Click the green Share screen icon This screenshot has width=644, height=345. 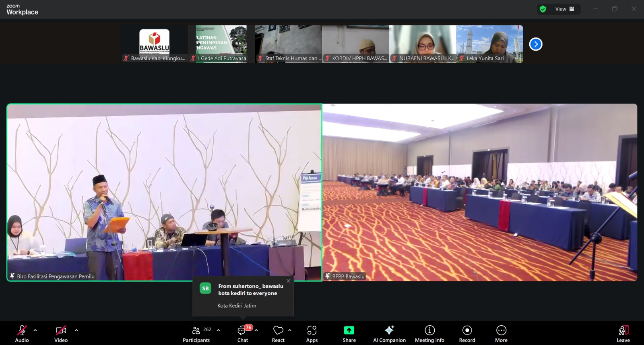tap(349, 330)
